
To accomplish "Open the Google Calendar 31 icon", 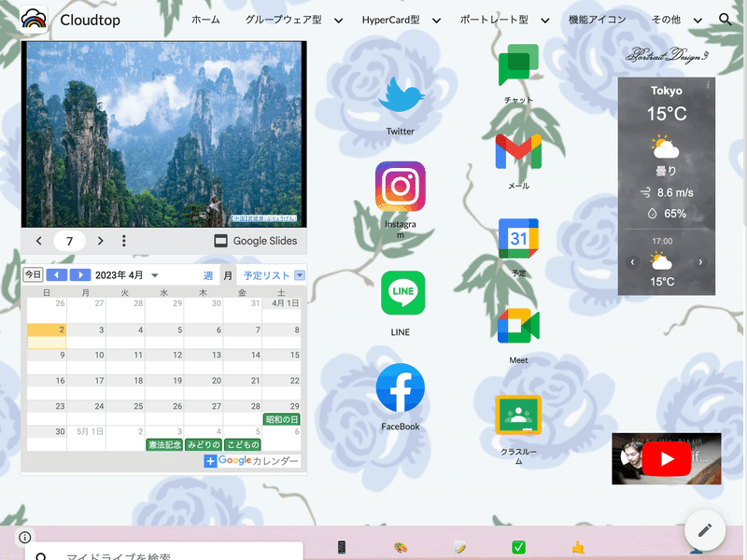I will coord(518,238).
